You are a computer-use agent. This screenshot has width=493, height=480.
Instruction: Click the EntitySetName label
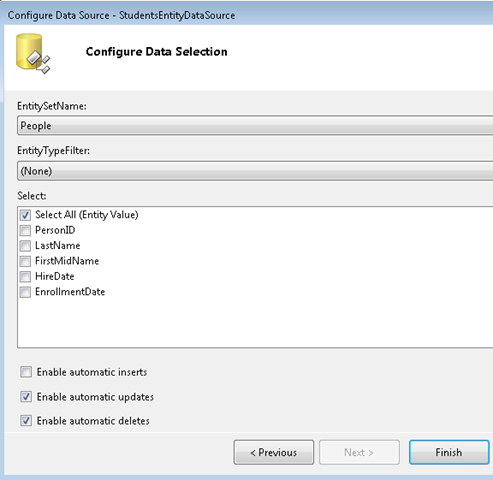coord(52,106)
